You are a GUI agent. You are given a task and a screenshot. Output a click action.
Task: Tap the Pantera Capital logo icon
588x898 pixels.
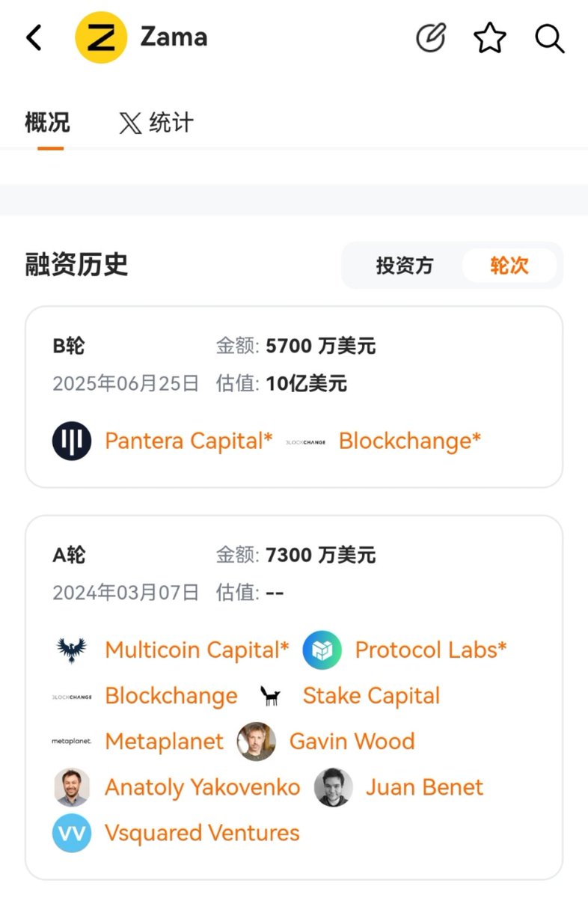point(72,441)
